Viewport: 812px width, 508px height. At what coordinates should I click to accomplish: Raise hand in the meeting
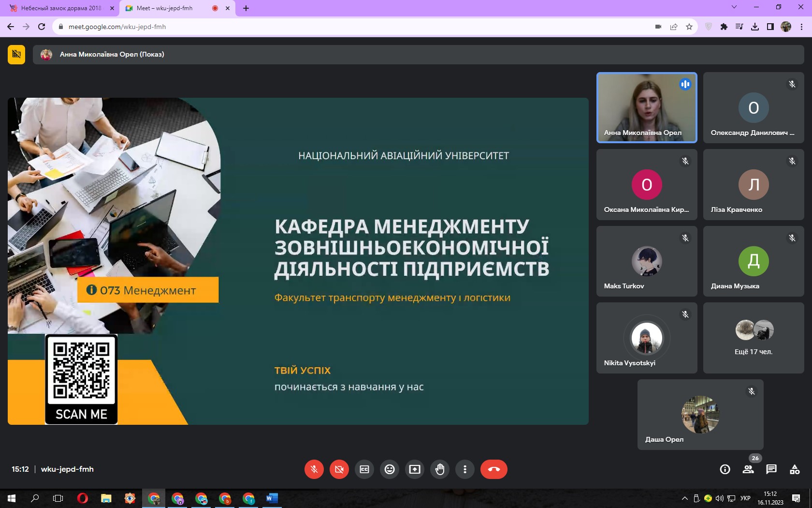(x=440, y=469)
